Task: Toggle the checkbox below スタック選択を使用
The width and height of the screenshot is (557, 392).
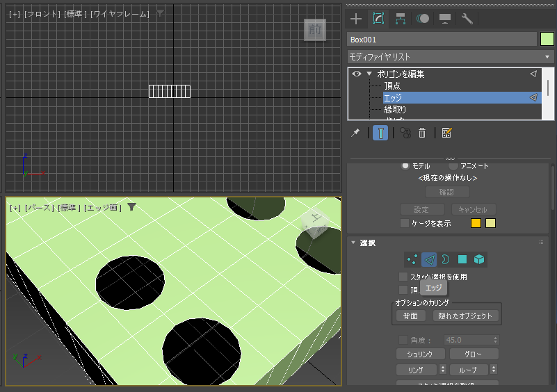Action: click(x=403, y=290)
